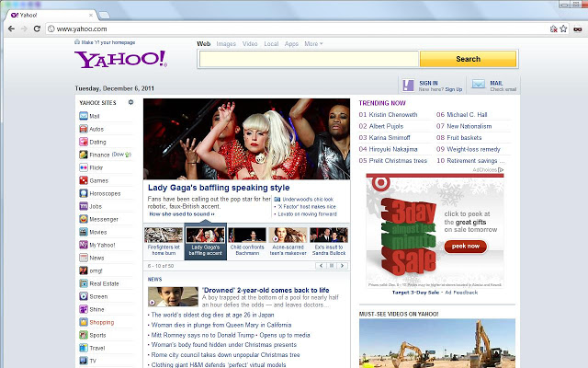Go to next carousel stories

tap(342, 266)
